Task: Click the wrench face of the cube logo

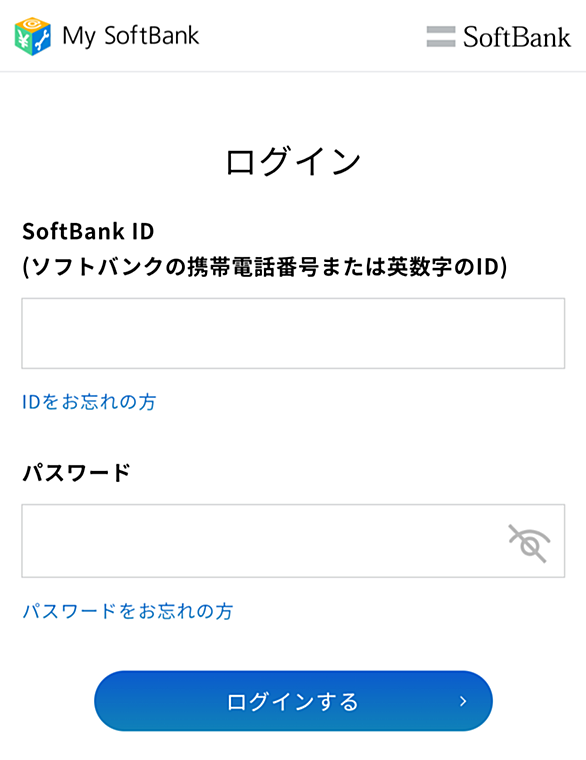Action: coord(42,41)
